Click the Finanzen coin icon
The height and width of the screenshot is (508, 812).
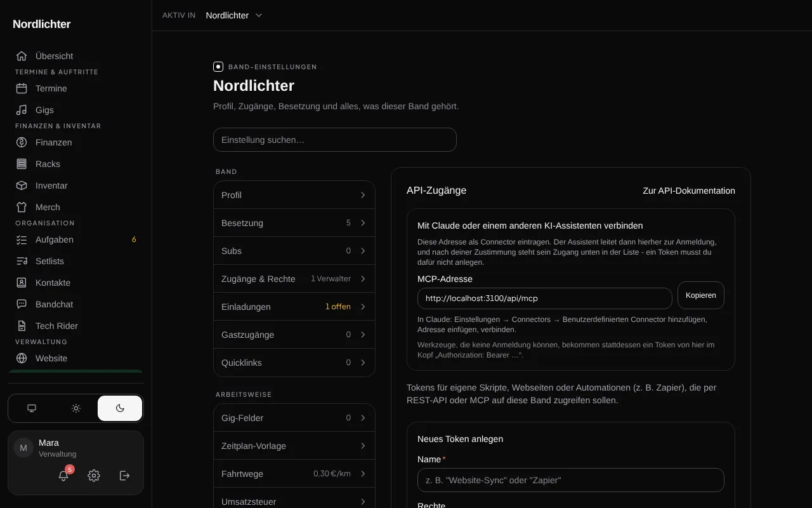click(x=22, y=142)
